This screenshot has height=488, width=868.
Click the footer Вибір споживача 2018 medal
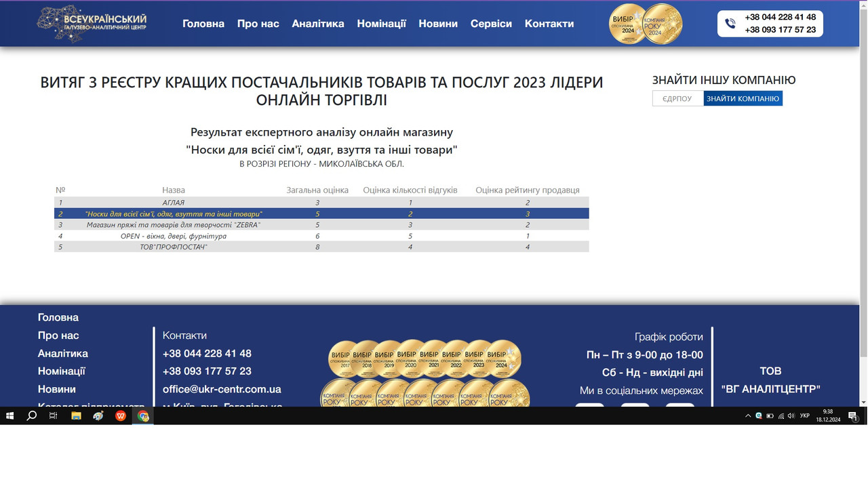click(366, 359)
